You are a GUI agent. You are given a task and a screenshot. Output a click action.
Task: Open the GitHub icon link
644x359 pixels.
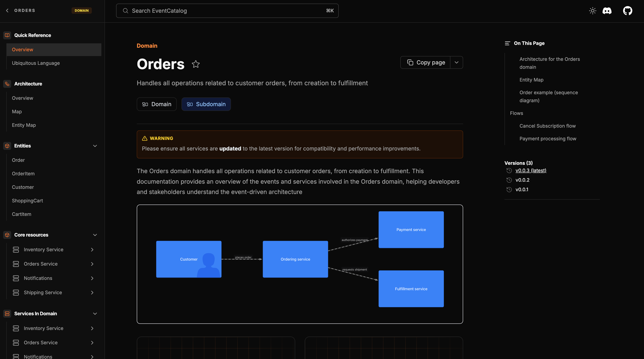coord(628,11)
